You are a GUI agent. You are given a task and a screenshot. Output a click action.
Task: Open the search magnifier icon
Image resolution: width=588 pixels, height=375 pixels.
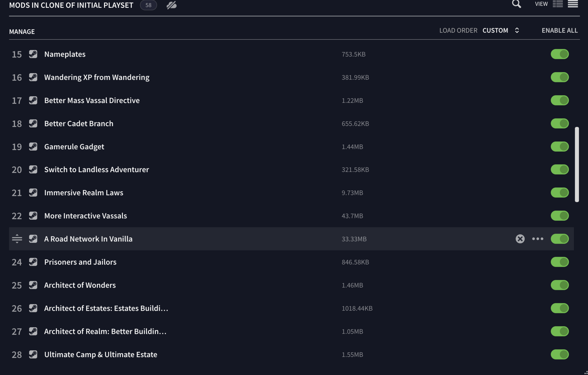tap(516, 4)
